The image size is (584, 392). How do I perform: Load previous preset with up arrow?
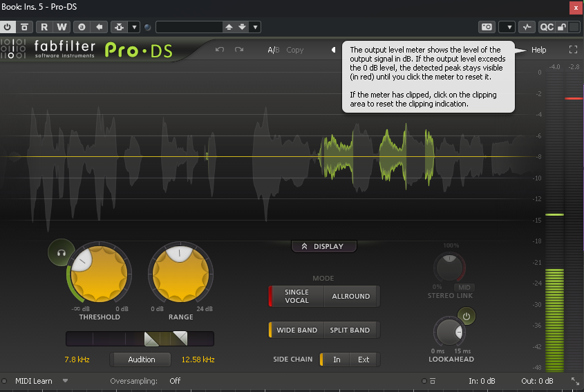pyautogui.click(x=229, y=27)
